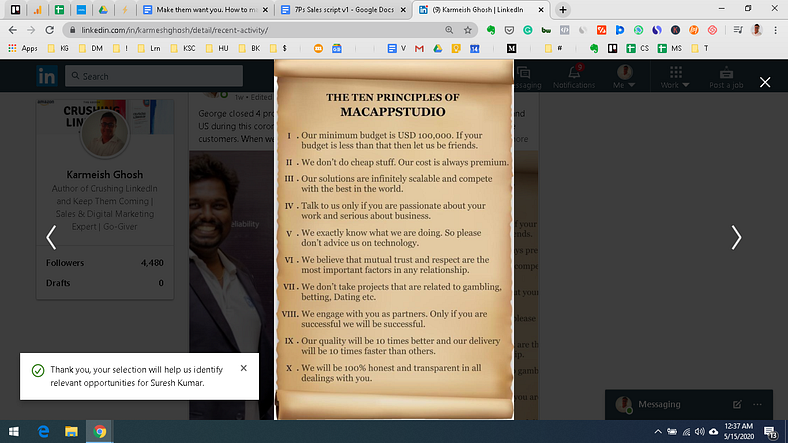
Task: Open Karmeish Ghosh profile name link
Action: 105,175
